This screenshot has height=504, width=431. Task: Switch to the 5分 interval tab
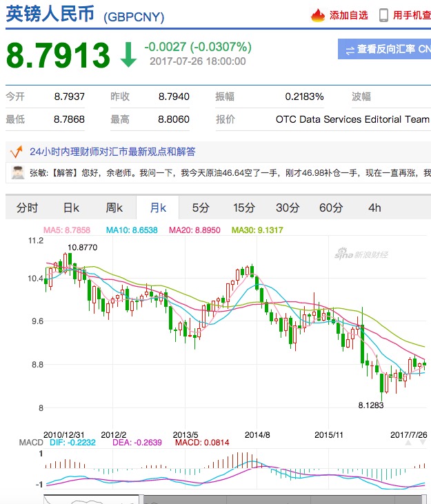[201, 208]
